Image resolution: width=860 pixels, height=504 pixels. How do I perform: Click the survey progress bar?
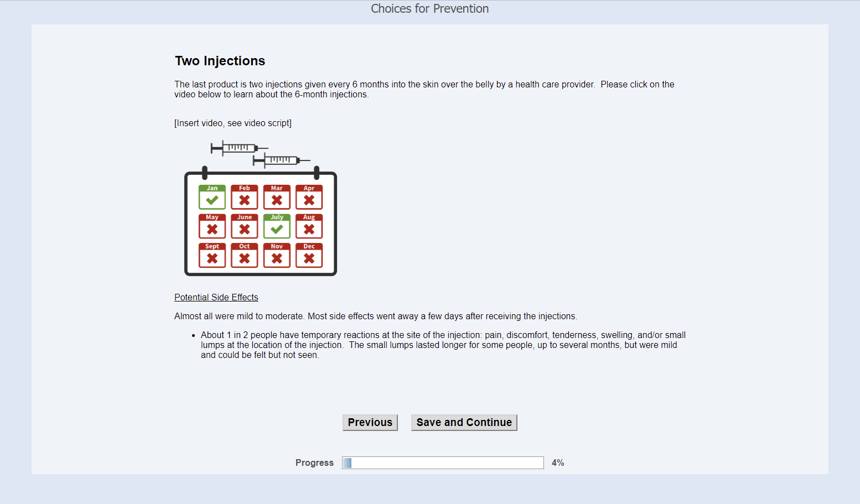[443, 463]
